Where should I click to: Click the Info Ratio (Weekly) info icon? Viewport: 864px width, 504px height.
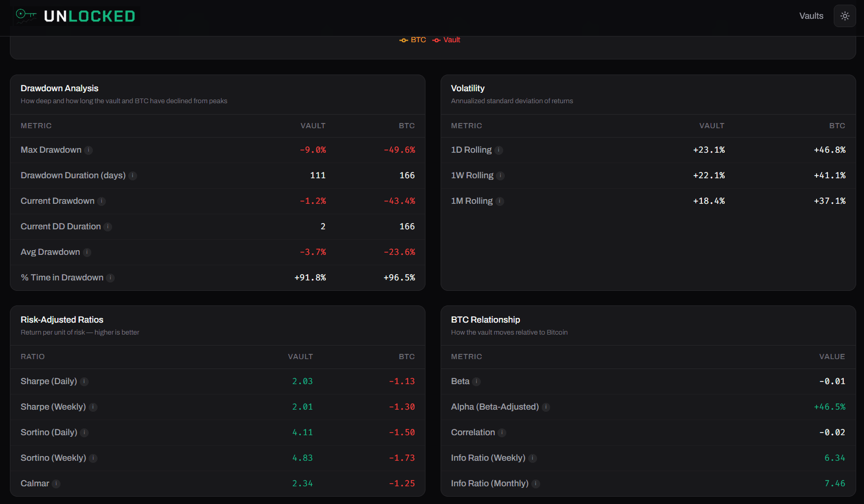532,458
